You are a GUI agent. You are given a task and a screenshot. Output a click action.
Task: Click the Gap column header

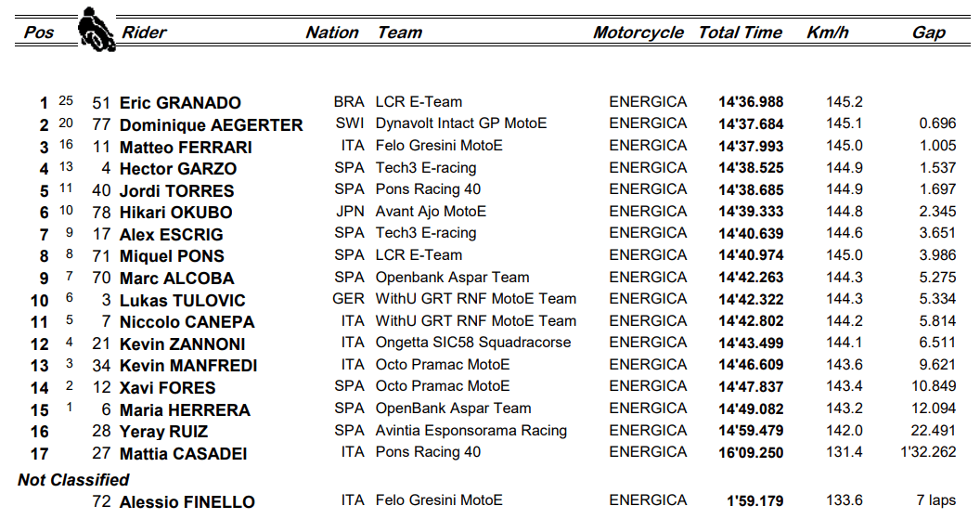pyautogui.click(x=929, y=32)
